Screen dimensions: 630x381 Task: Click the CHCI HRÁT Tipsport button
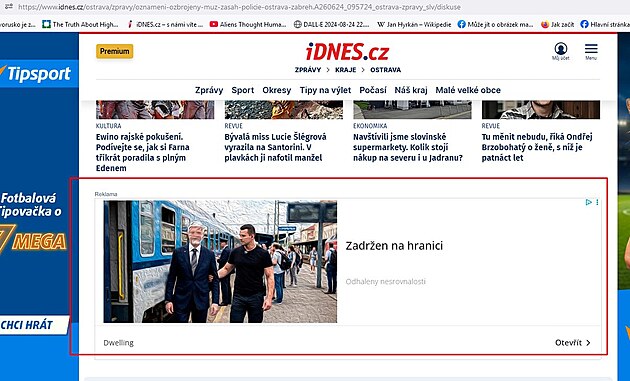point(34,325)
